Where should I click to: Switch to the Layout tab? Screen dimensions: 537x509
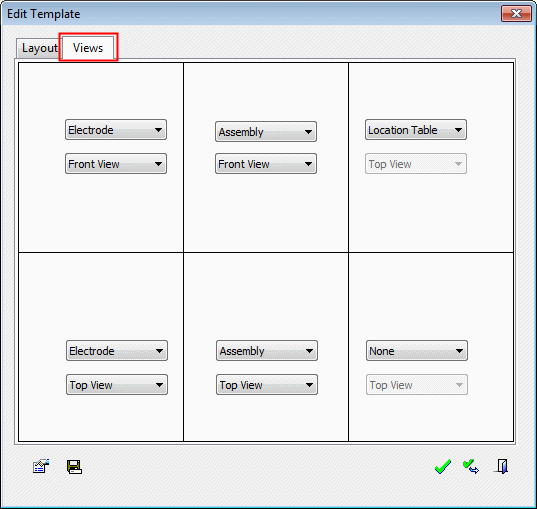[39, 48]
